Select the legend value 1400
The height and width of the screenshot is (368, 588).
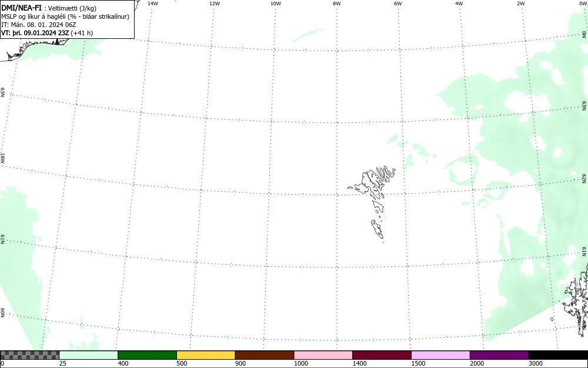pyautogui.click(x=360, y=363)
